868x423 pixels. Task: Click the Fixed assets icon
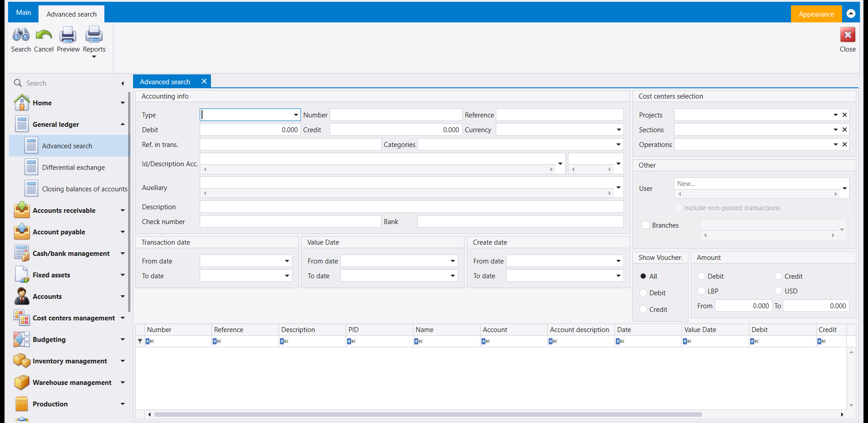tap(22, 275)
